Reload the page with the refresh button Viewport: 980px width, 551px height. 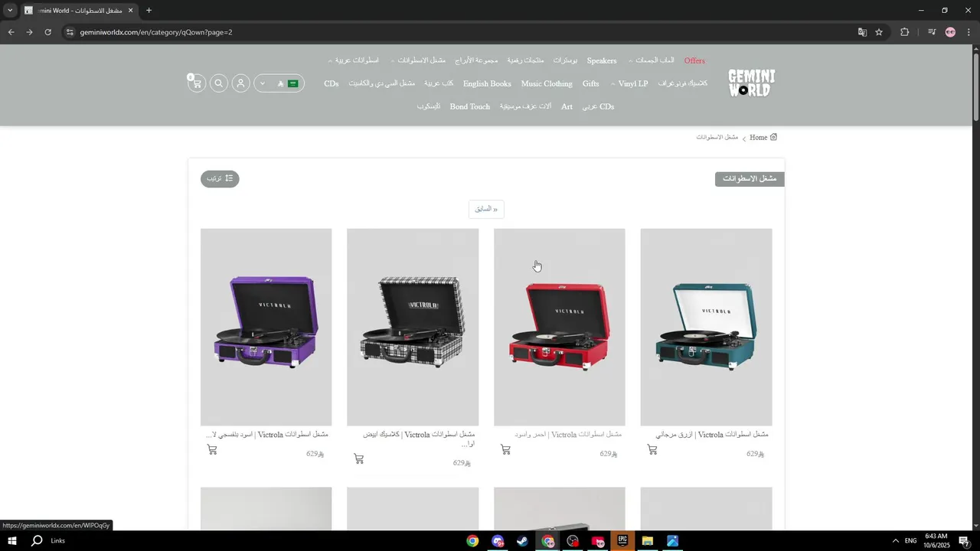47,32
